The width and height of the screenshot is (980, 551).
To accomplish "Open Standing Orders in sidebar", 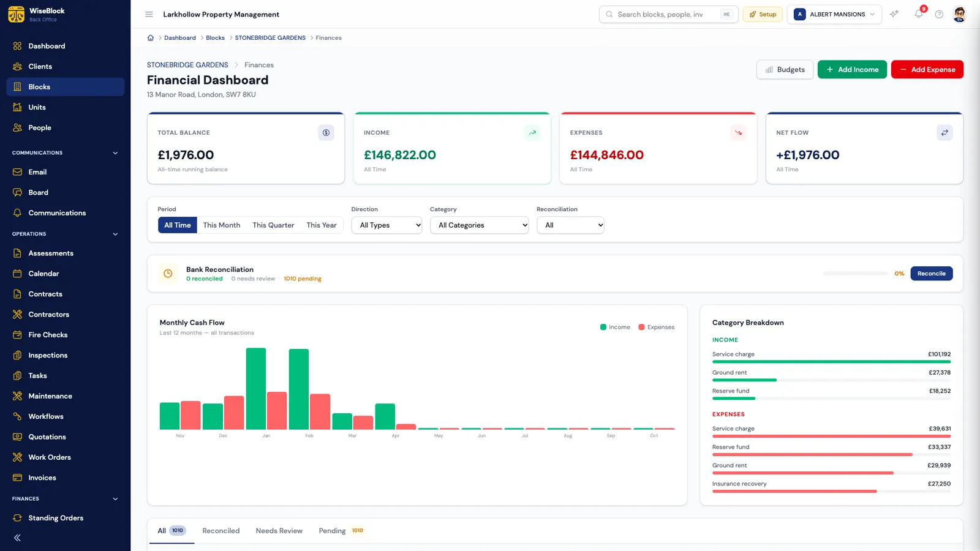I will coord(65,518).
